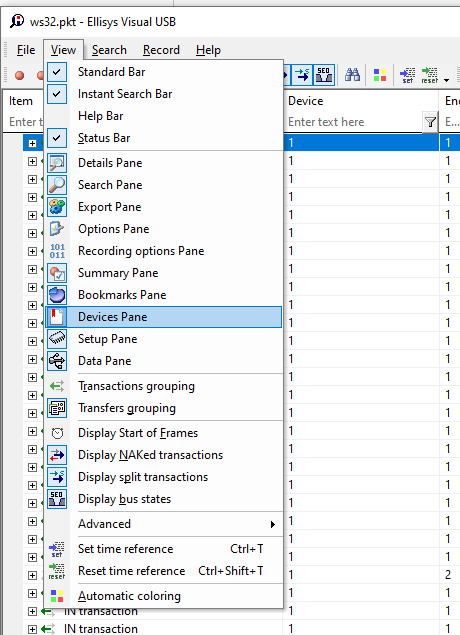Click toolbar set time reference button

coord(407,75)
